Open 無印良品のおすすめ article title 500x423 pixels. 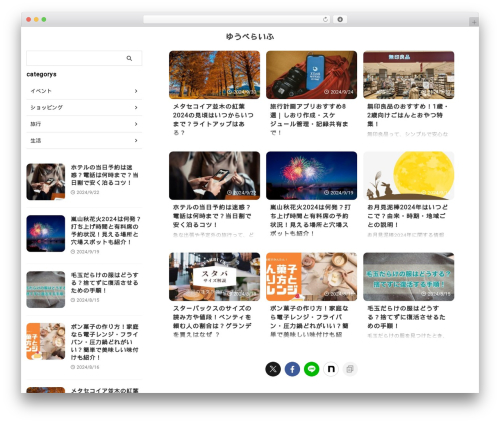[407, 115]
